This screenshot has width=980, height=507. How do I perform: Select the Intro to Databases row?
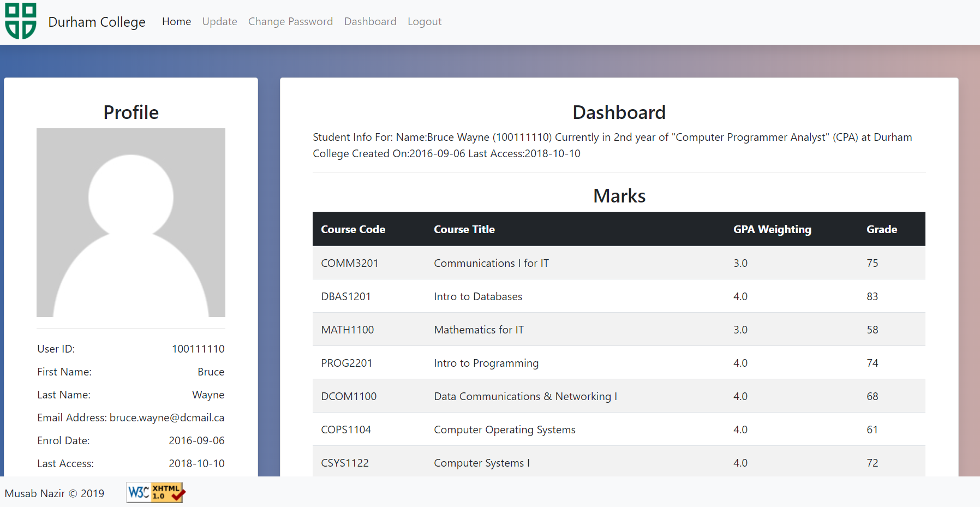[477, 296]
